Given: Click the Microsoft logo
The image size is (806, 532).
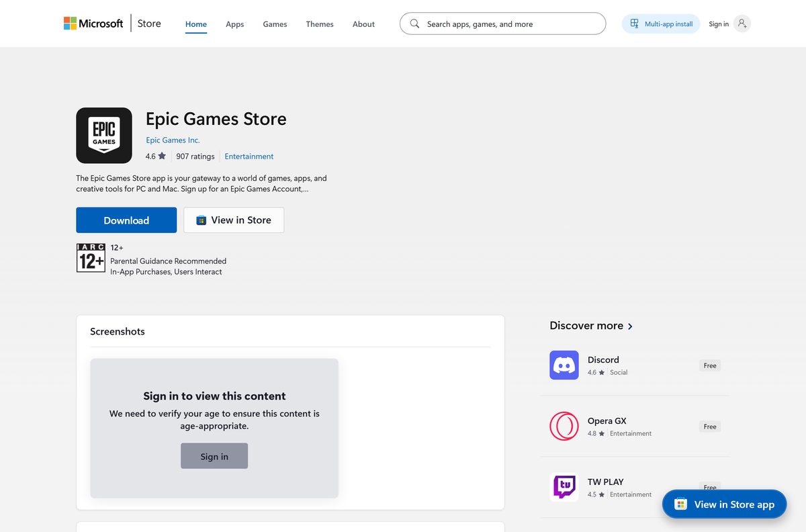Looking at the screenshot, I should (x=93, y=24).
